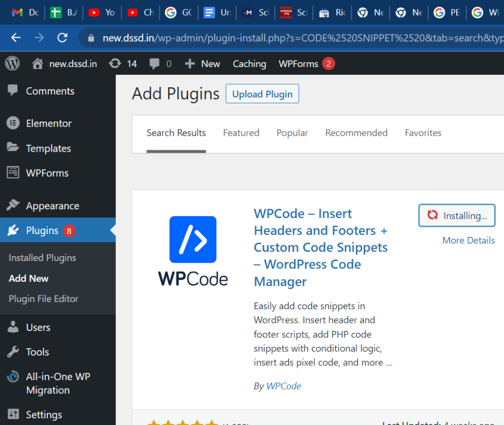Click the Comments sidebar icon

[x=12, y=91]
